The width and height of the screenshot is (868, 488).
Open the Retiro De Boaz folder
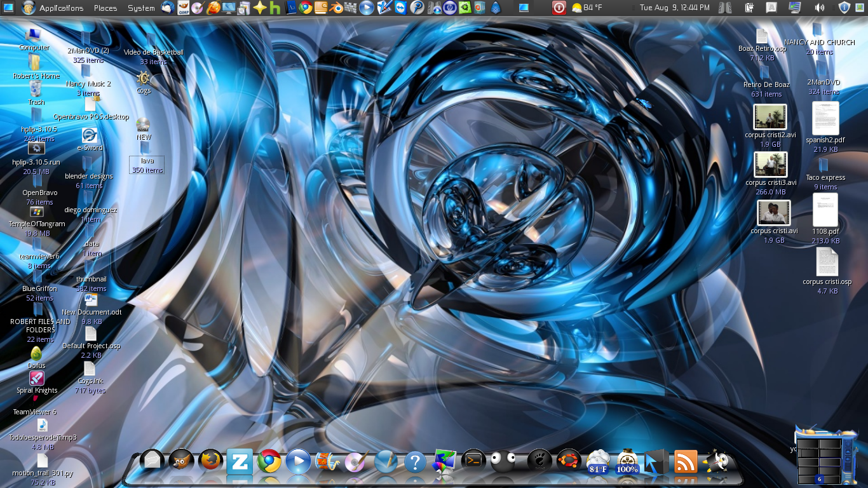[766, 82]
